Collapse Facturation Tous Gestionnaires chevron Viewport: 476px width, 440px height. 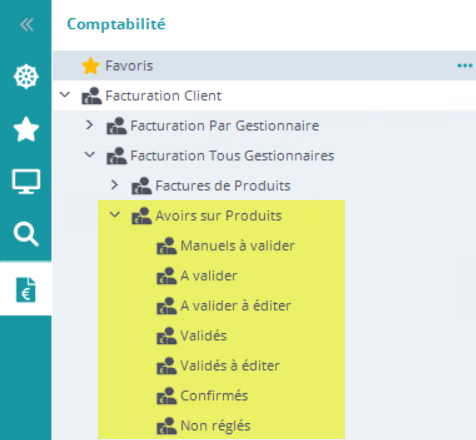pyautogui.click(x=90, y=155)
